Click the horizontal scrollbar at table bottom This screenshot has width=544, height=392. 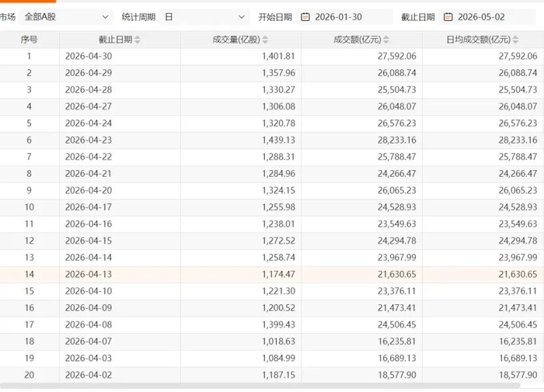coord(260,386)
